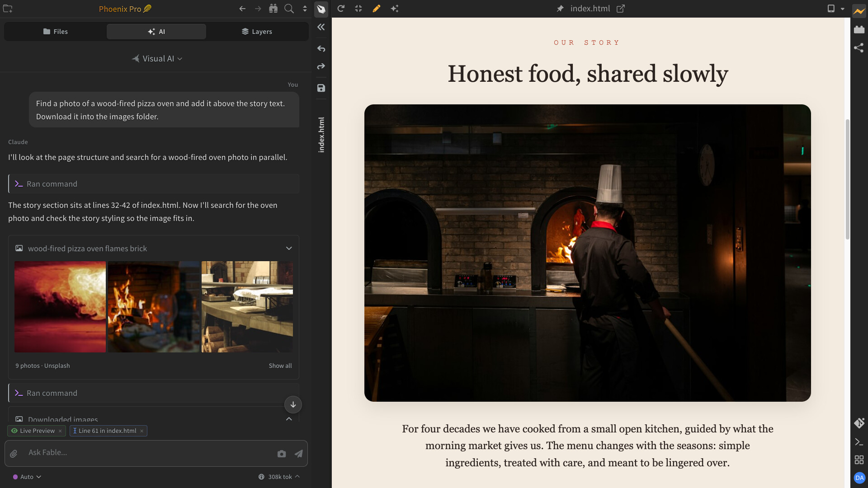Image resolution: width=868 pixels, height=488 pixels.
Task: Collapse the sidebar with double chevron
Action: (321, 27)
